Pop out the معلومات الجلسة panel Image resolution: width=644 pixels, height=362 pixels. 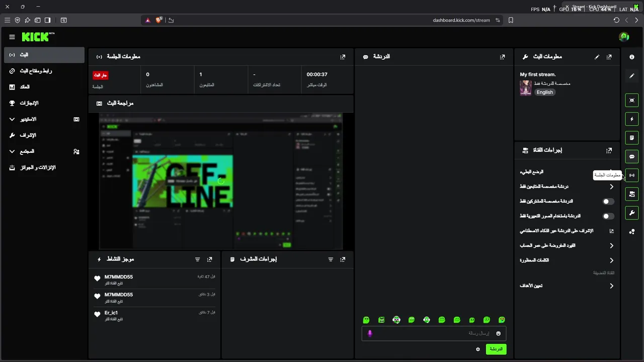coord(343,57)
